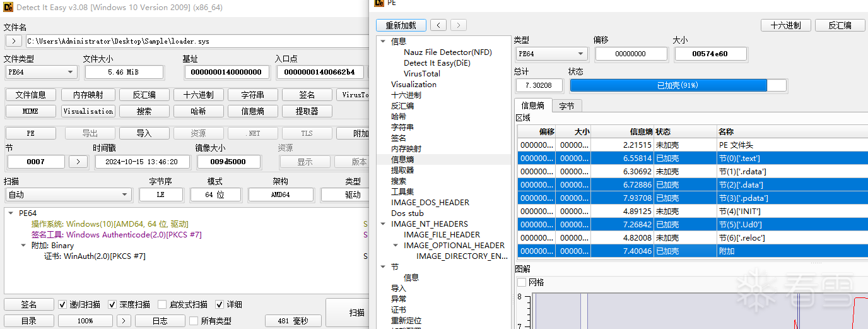Collapse the IMAGE_NT_HEADERS tree node
This screenshot has width=868, height=329.
point(383,224)
